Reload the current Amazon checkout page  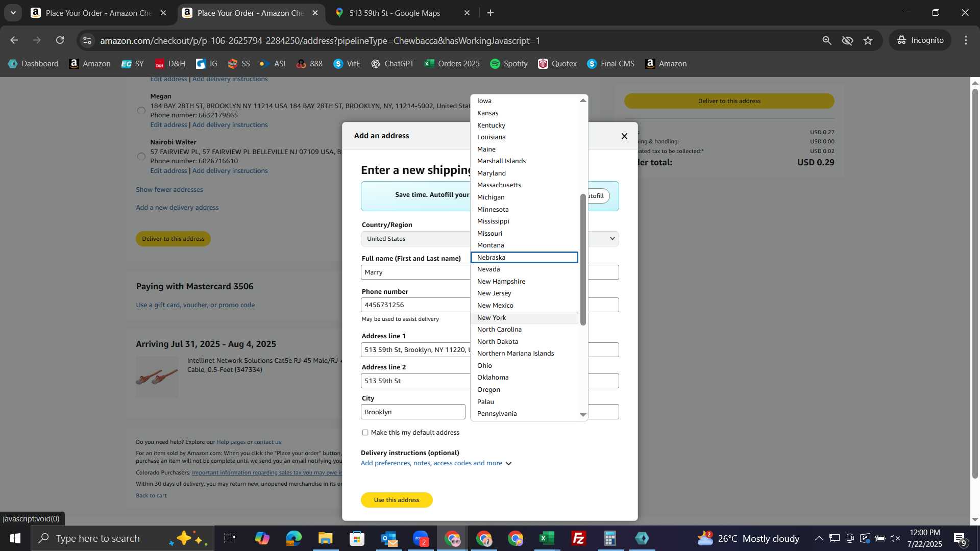tap(60, 40)
